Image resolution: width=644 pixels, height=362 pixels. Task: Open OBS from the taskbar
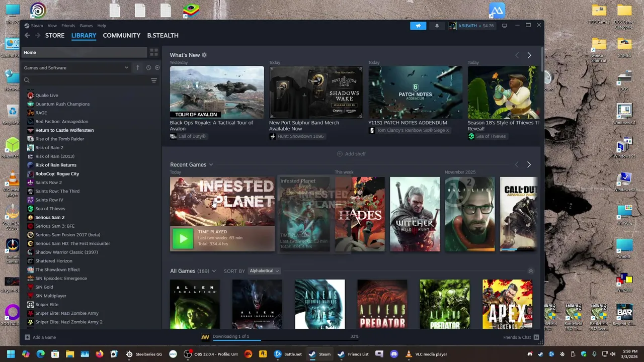point(211,354)
